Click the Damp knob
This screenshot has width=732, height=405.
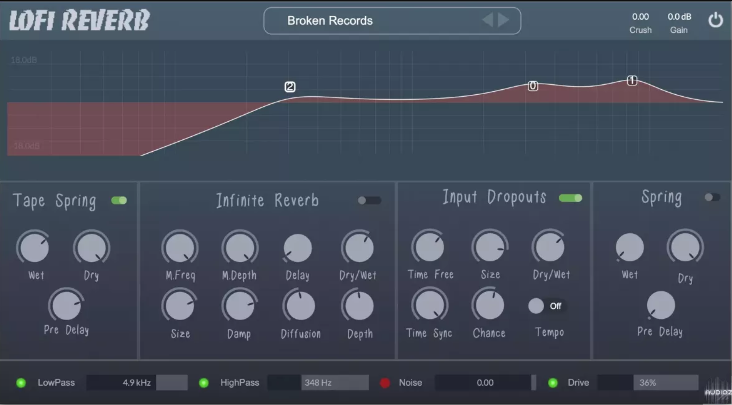coord(239,306)
